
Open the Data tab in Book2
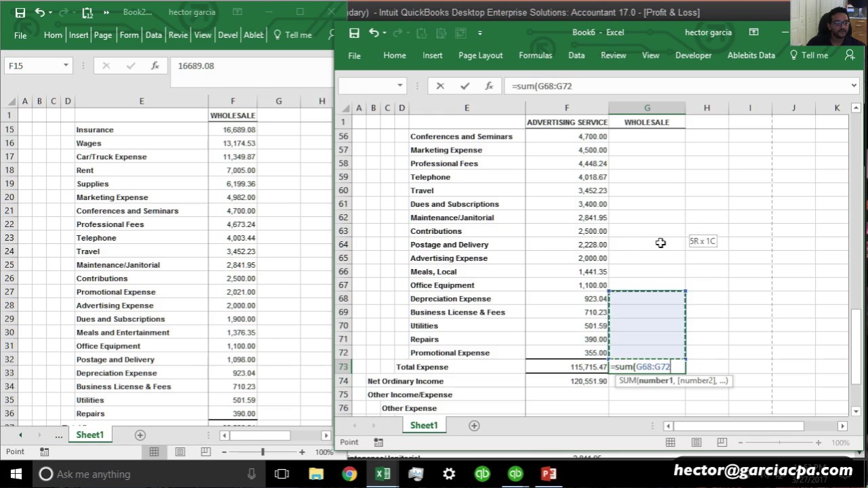pos(154,35)
